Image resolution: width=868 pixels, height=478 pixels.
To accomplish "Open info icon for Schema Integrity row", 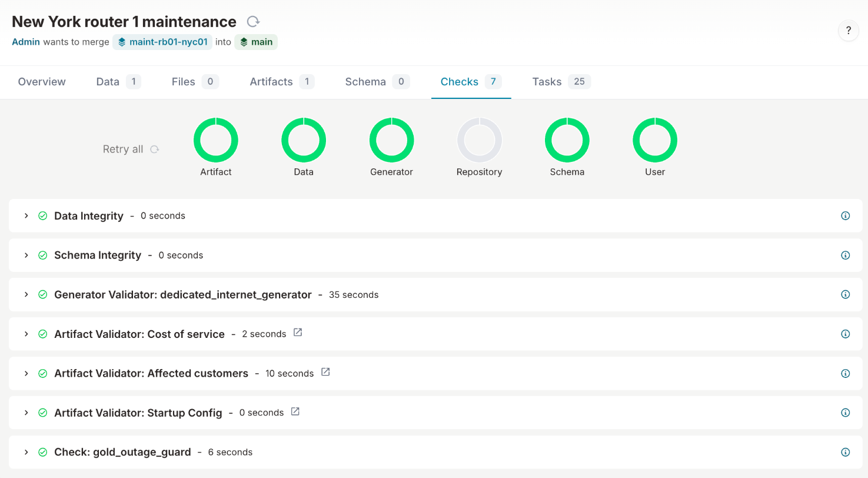I will (x=846, y=255).
